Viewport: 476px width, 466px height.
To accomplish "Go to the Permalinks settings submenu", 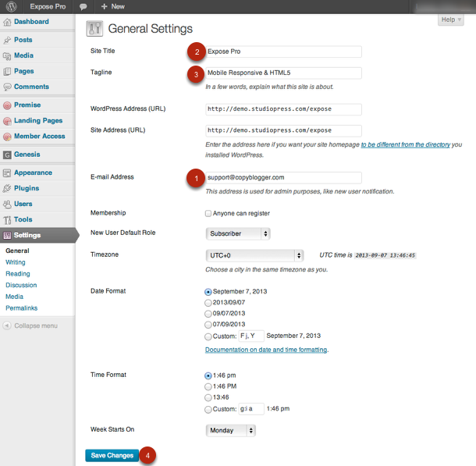I will point(22,308).
